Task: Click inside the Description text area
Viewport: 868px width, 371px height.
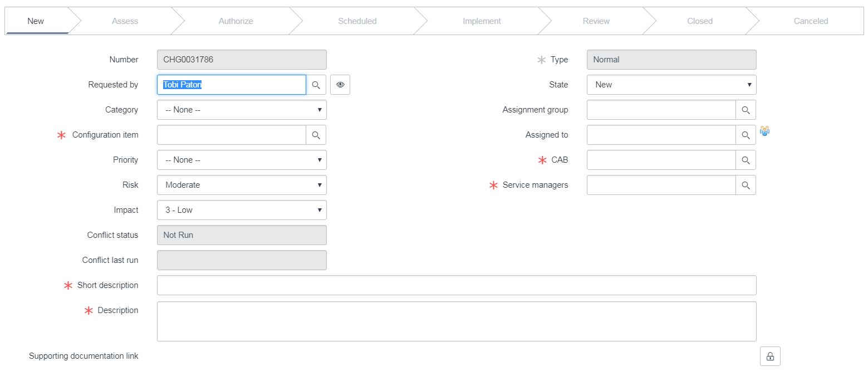Action: point(456,321)
